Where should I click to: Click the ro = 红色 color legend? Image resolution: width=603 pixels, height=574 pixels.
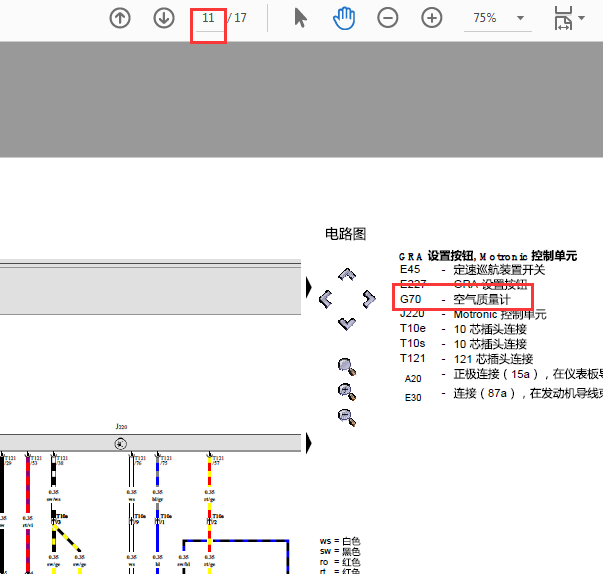coord(340,562)
